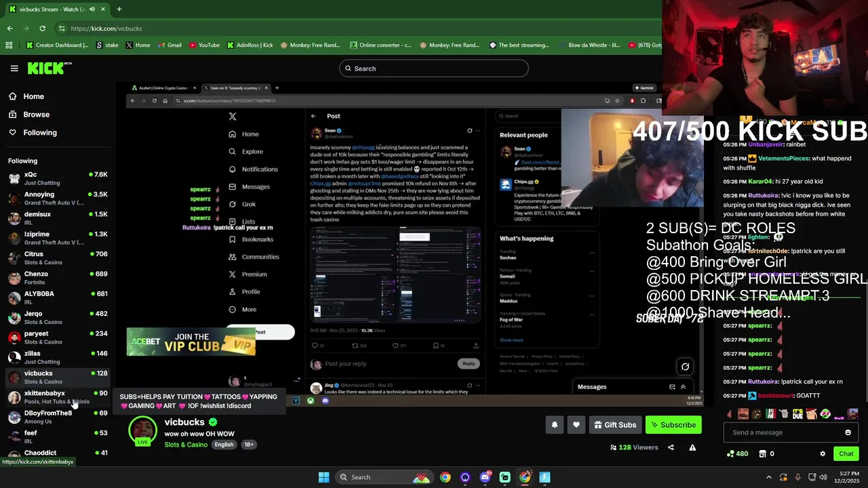
Task: Mute the vicbucks Stream tab audio icon
Action: [92, 9]
